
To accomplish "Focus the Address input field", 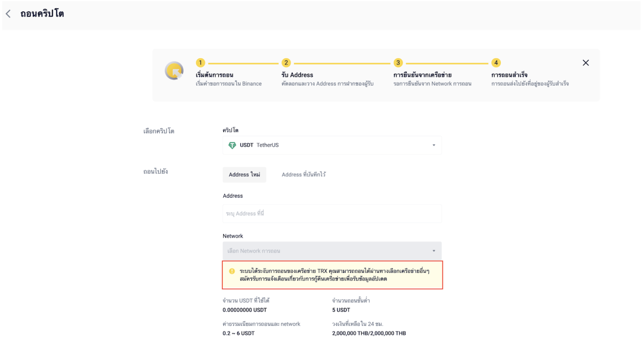I will 332,214.
